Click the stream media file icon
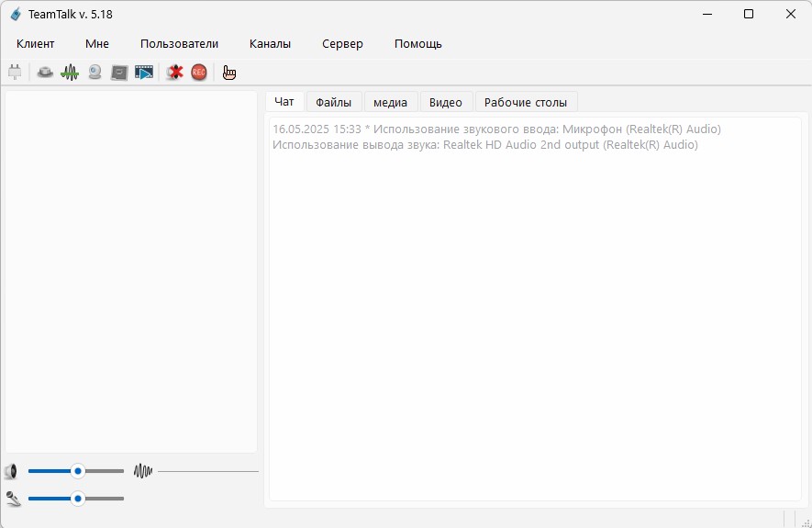 coord(144,73)
